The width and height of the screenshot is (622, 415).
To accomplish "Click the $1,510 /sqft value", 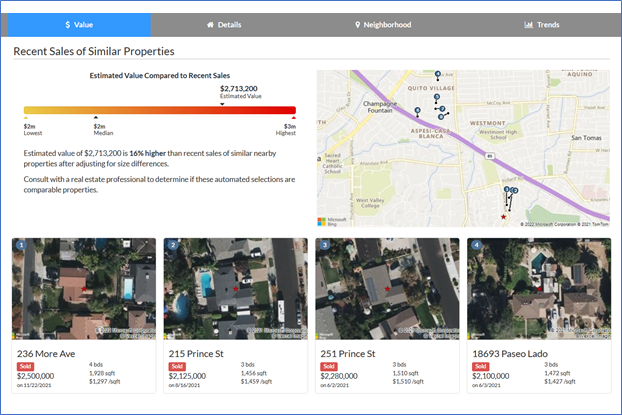I will [x=408, y=381].
